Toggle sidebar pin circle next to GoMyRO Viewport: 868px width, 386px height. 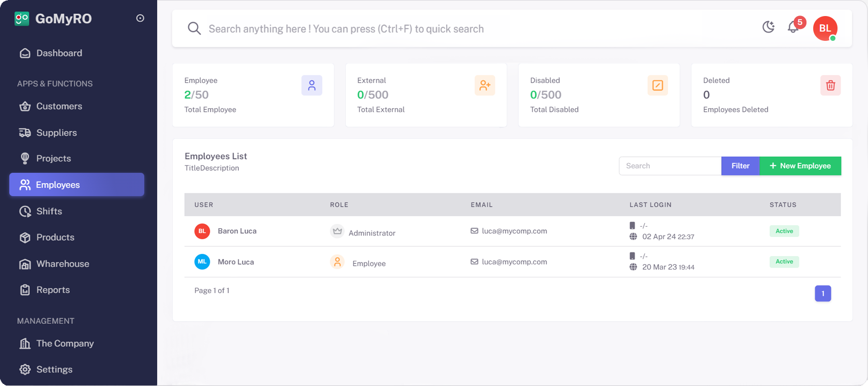[140, 18]
